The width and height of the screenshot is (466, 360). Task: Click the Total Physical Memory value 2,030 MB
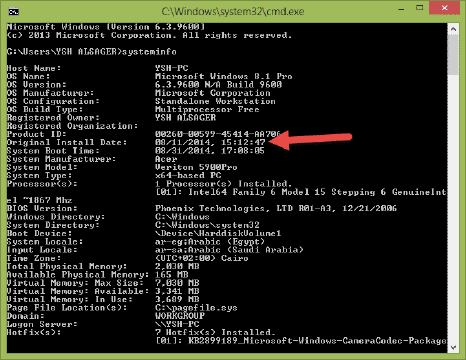click(177, 266)
